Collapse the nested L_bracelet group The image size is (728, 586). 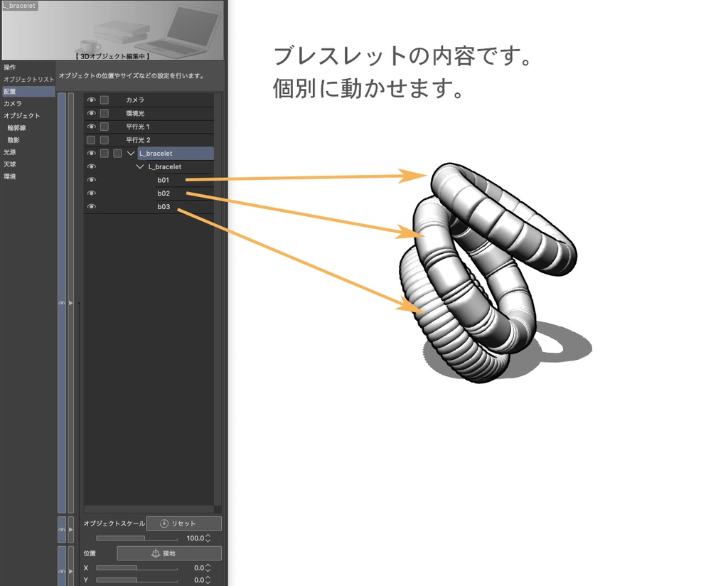tap(139, 166)
